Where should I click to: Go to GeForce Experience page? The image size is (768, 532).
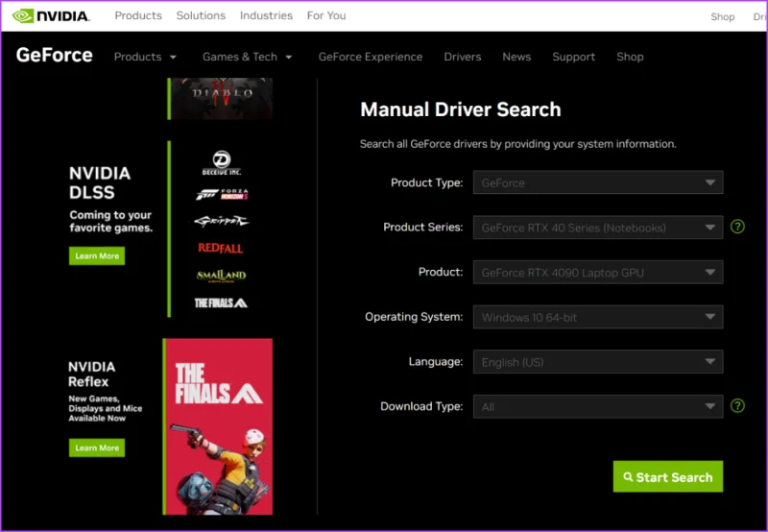[x=371, y=57]
